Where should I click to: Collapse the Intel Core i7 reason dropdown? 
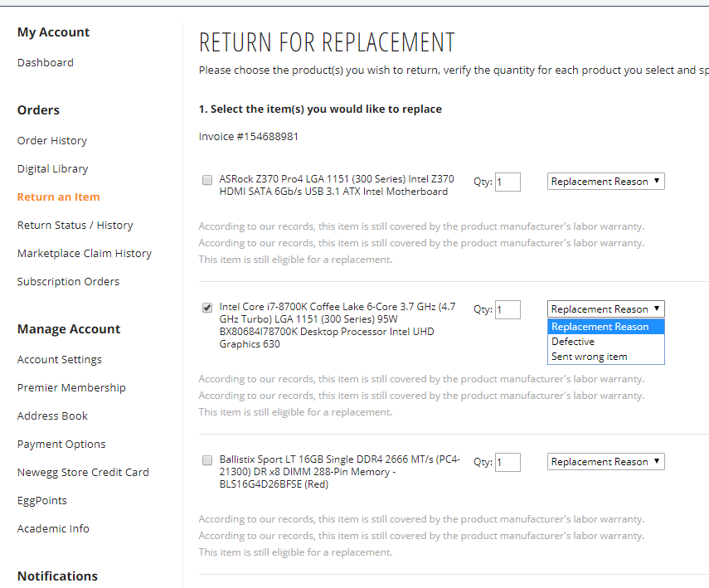tap(605, 309)
